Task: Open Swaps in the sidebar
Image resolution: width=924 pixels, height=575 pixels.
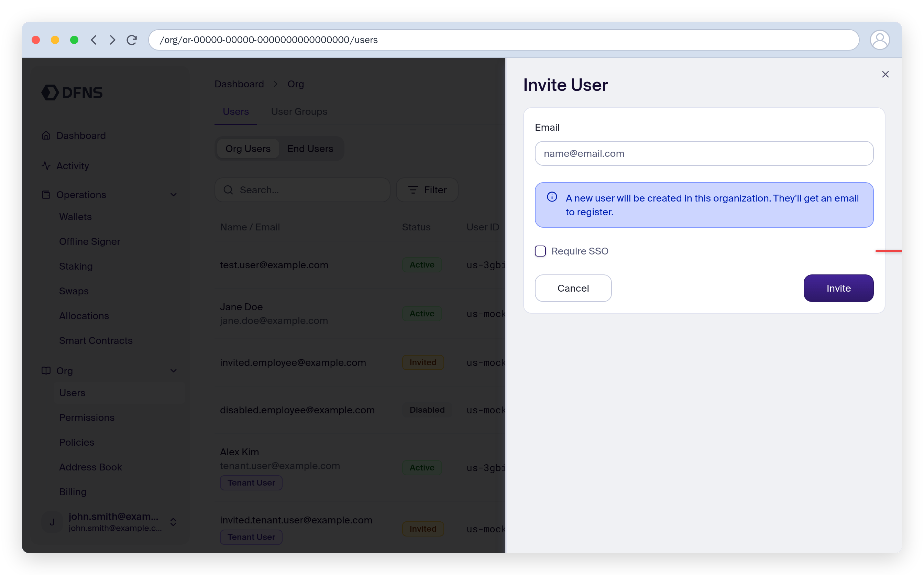Action: 74,291
